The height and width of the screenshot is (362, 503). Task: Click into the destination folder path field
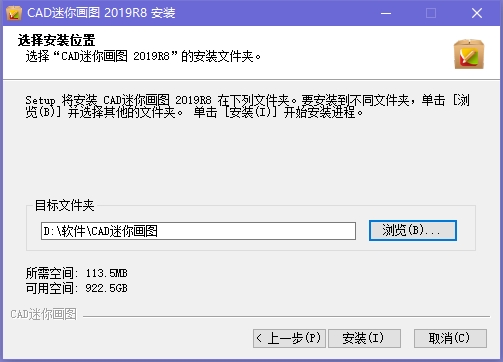click(x=198, y=231)
